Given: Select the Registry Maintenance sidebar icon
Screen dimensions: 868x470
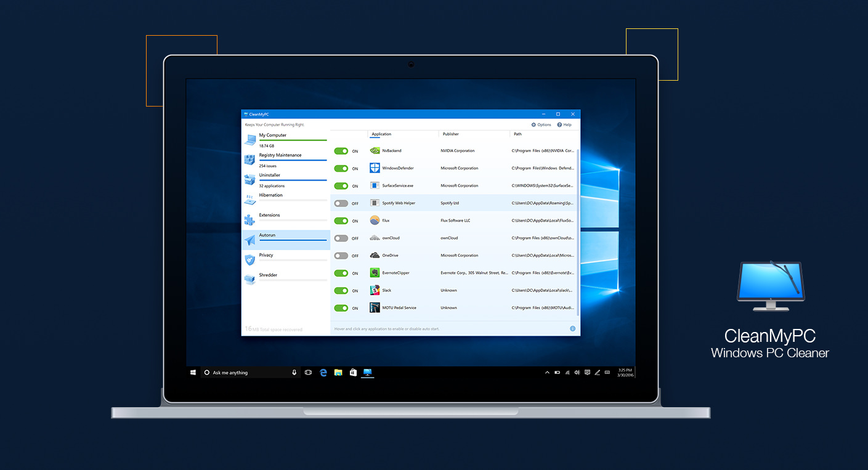Looking at the screenshot, I should [250, 159].
